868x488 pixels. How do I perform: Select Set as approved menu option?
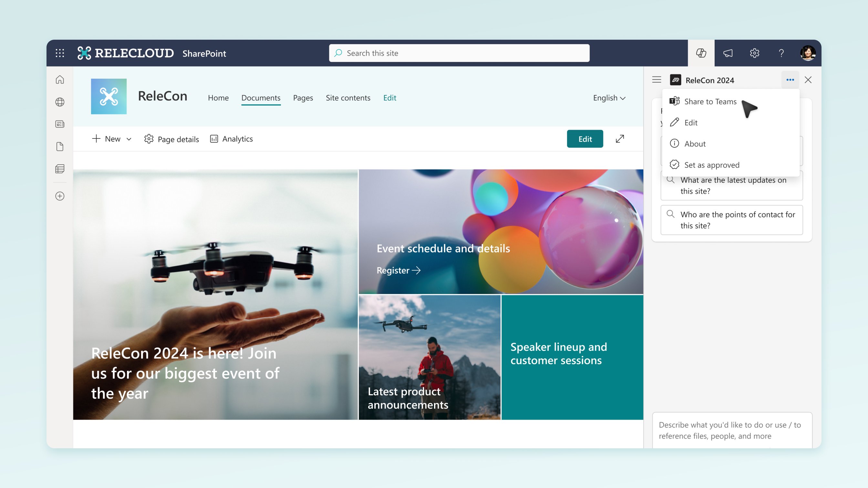711,165
